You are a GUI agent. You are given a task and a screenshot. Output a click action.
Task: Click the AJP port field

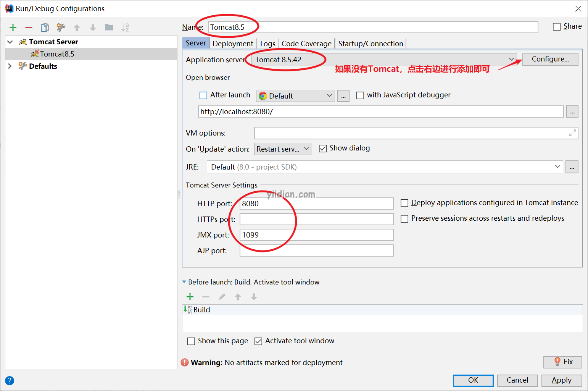click(317, 250)
